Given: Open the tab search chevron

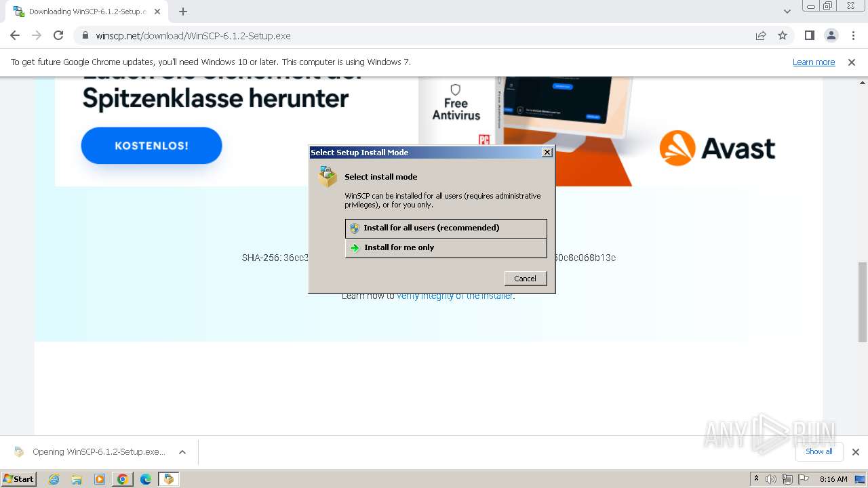Looking at the screenshot, I should click(787, 12).
